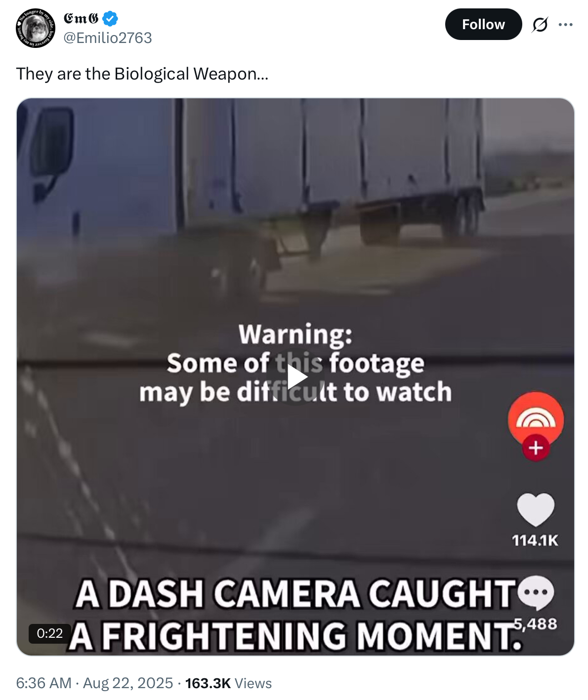Click the 163.3K Views count
The width and height of the screenshot is (588, 700).
point(228,683)
